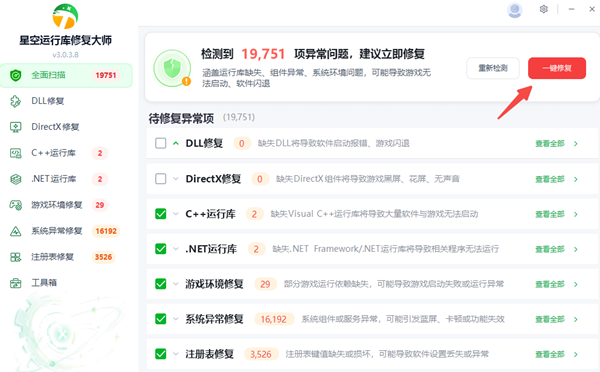
Task: Click the app logo at top left
Action: (x=65, y=16)
